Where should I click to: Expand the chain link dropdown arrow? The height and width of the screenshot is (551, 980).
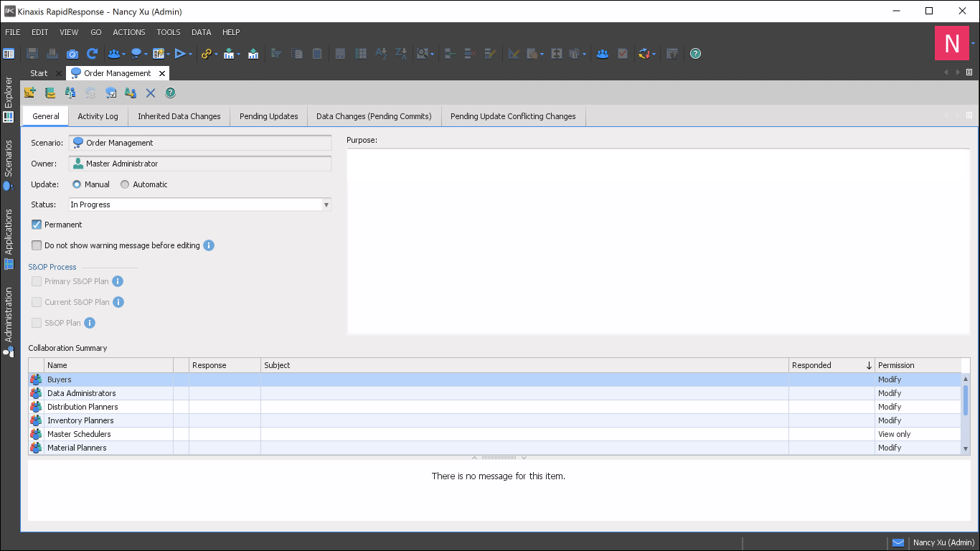point(215,54)
